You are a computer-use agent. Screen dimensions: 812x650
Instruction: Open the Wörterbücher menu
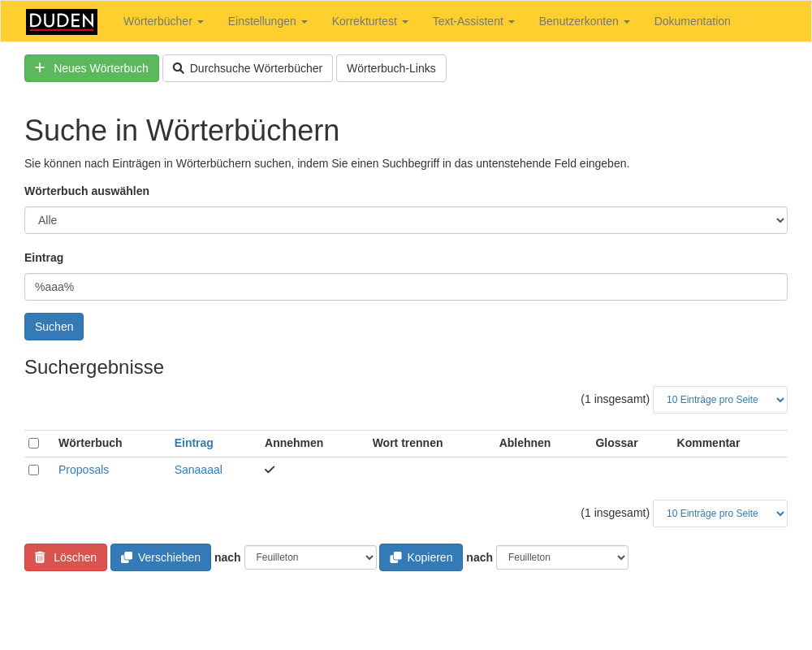tap(163, 21)
